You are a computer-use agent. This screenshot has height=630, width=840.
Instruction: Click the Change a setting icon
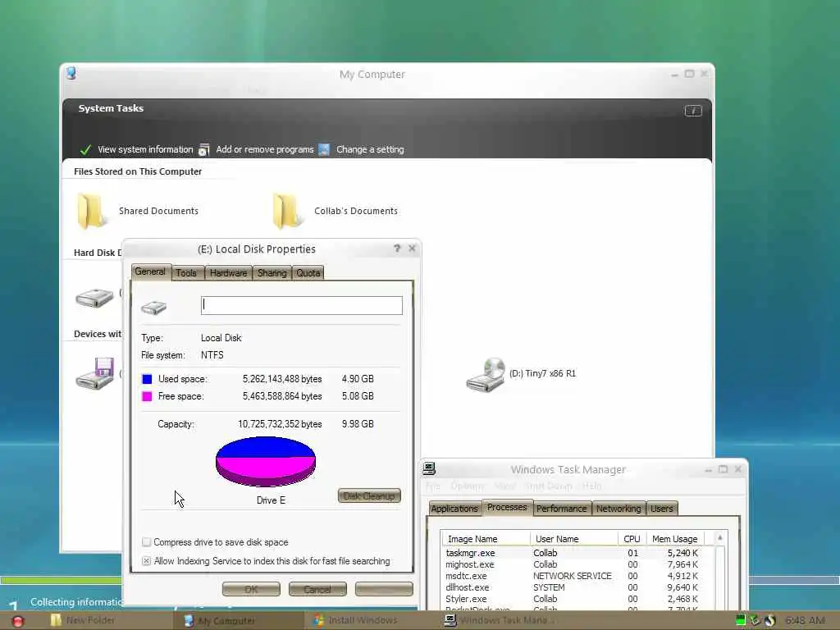coord(324,149)
